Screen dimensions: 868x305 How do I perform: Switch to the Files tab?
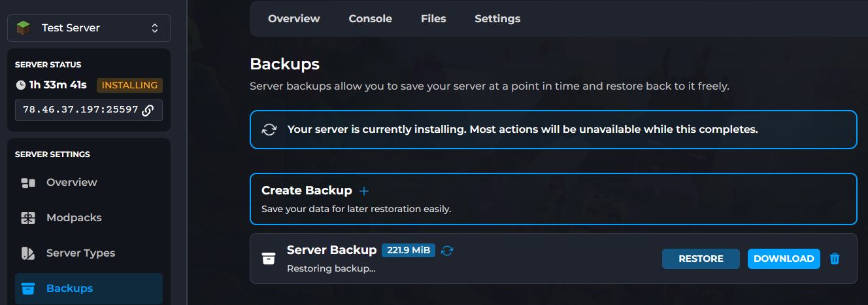[433, 18]
